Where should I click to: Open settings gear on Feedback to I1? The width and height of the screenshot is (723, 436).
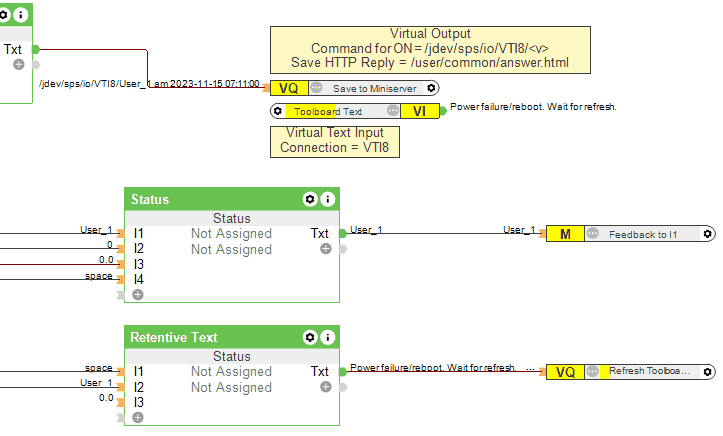point(708,233)
